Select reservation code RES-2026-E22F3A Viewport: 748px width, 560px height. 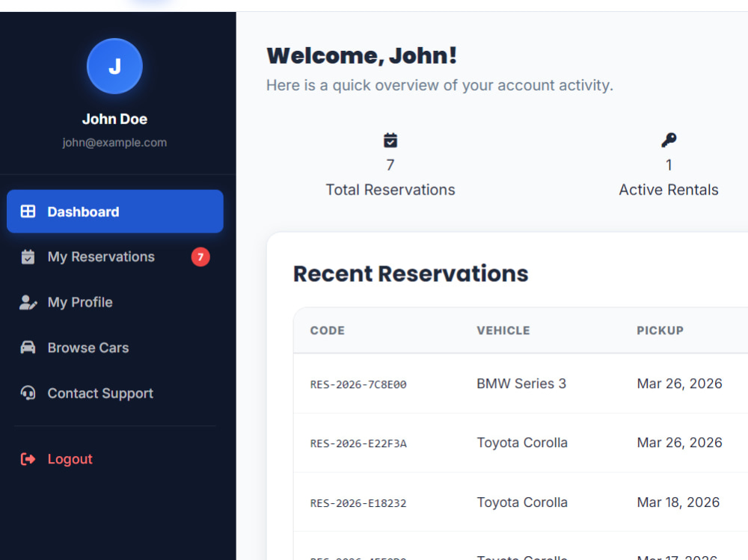358,443
